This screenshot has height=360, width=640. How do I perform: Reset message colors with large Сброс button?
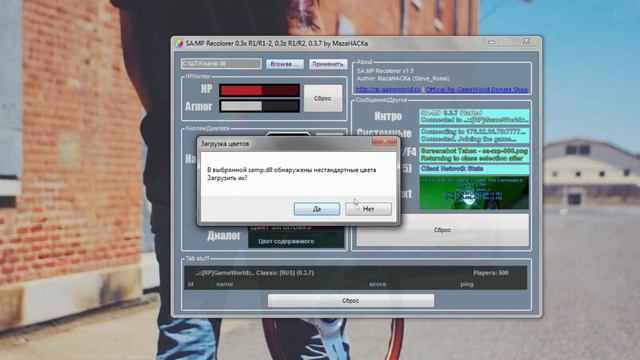pyautogui.click(x=442, y=230)
